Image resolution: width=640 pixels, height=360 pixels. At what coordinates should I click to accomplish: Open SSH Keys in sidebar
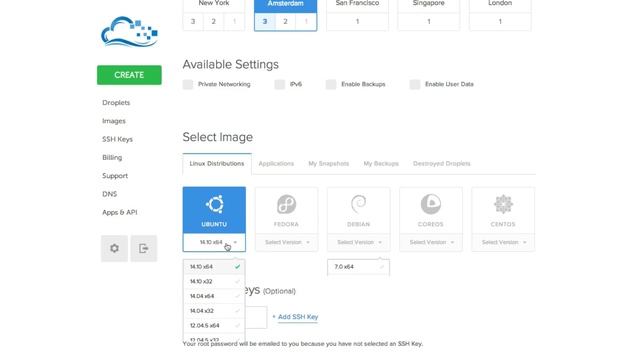point(118,139)
